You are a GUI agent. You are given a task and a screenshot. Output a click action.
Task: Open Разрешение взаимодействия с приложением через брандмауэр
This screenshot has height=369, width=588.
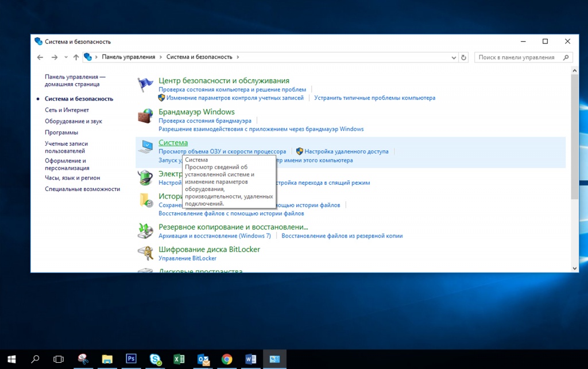(261, 129)
